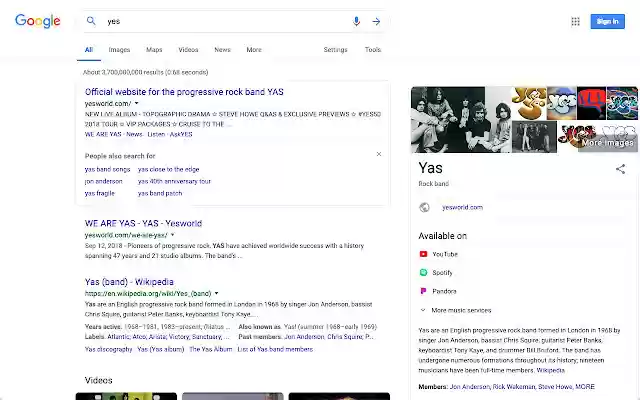Open the Google apps grid icon
Viewport: 640px width, 400px height.
pos(575,21)
